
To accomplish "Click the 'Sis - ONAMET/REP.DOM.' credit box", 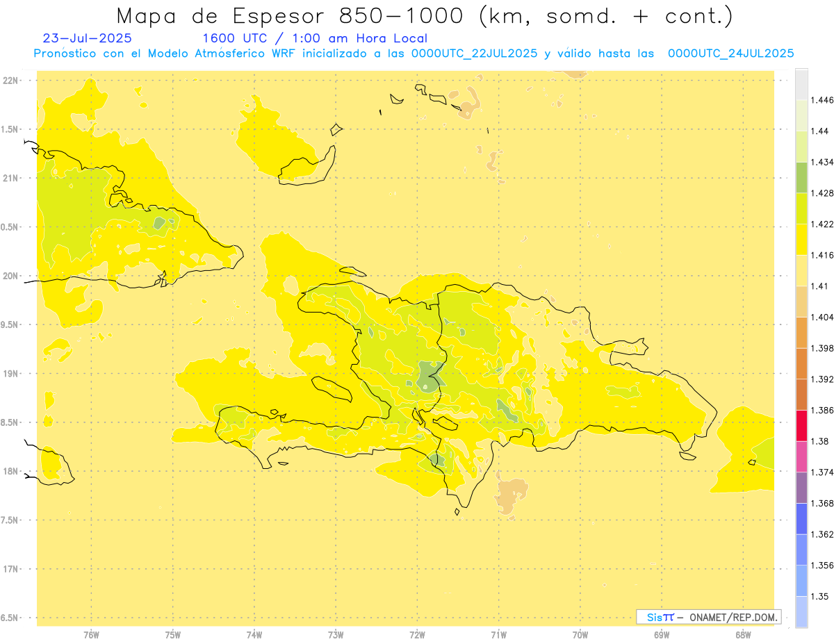I will (x=709, y=617).
